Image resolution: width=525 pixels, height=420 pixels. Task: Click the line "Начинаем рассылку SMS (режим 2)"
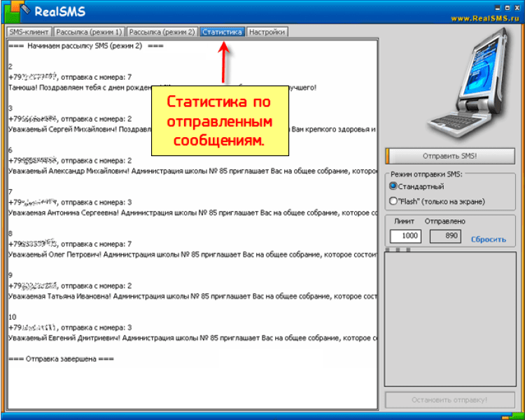pos(86,46)
